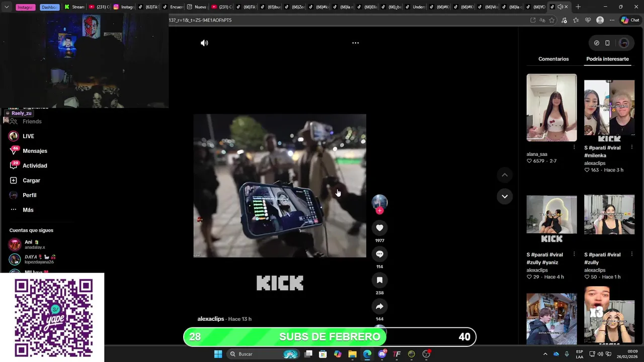Go to the next video with down chevron
The image size is (644, 362).
click(x=505, y=196)
